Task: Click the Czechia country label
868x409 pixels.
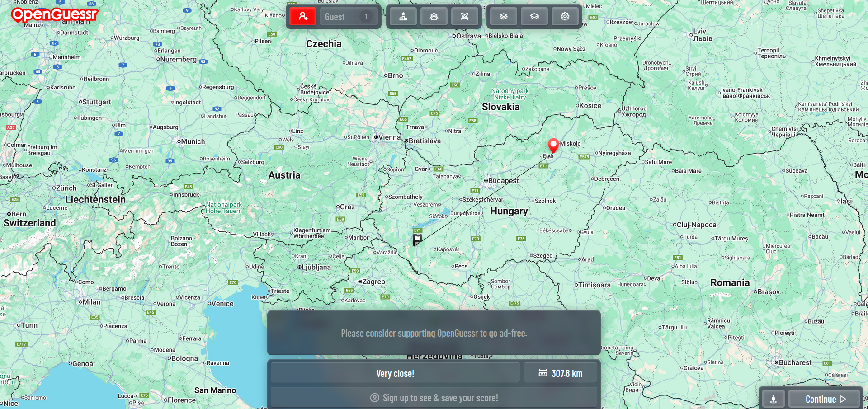Action: click(324, 44)
